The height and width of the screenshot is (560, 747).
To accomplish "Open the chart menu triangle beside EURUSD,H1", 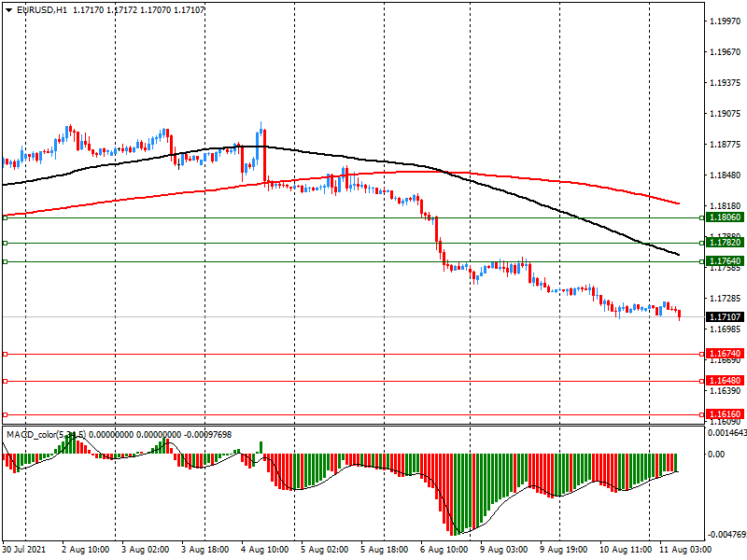I will click(8, 10).
